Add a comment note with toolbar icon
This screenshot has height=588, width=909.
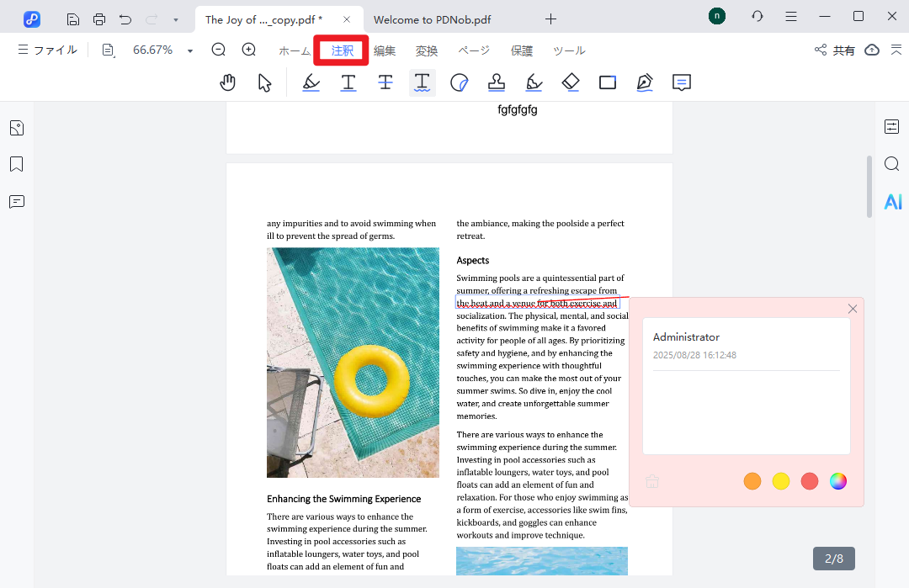coord(682,82)
